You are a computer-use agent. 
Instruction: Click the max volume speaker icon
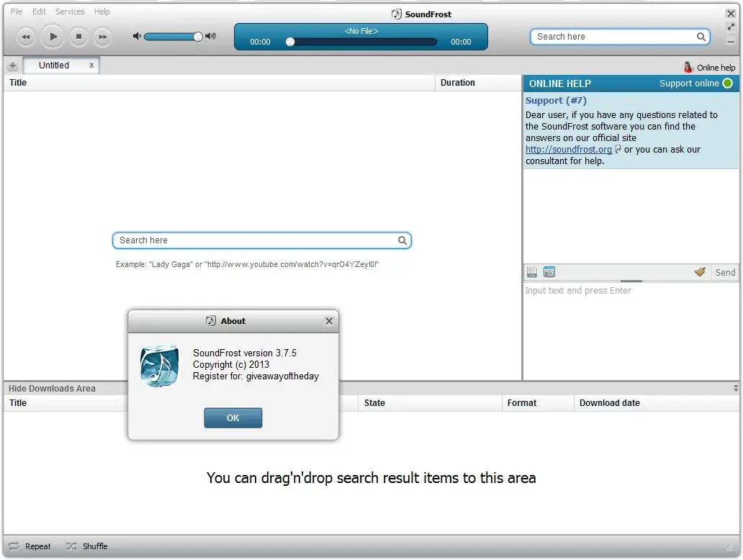(x=210, y=36)
